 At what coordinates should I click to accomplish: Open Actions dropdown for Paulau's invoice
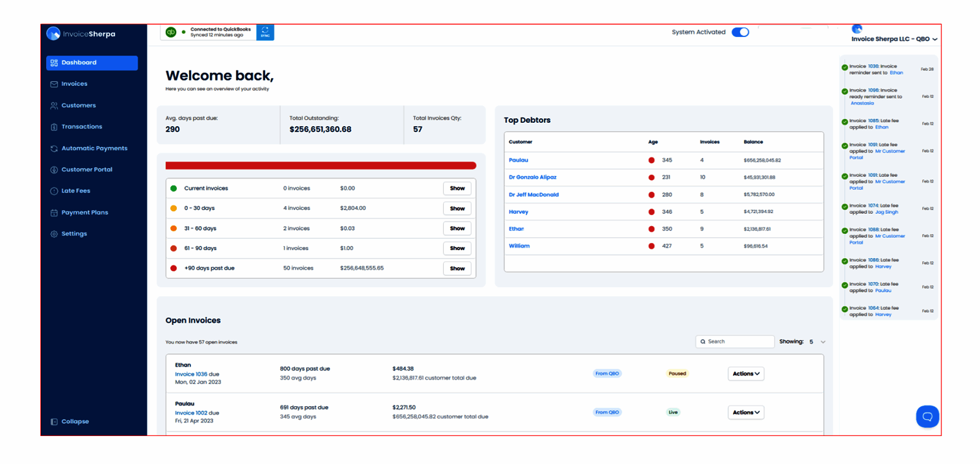pyautogui.click(x=745, y=413)
